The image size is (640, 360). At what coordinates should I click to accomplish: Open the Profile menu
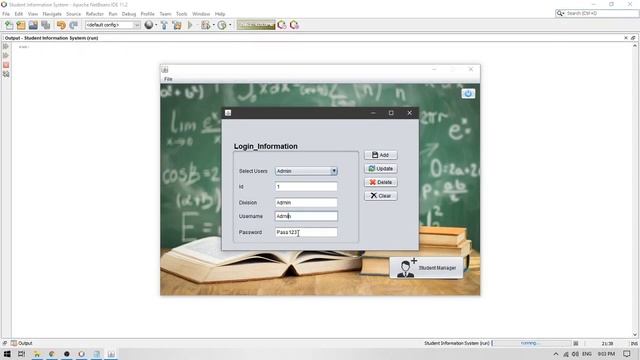pos(147,14)
